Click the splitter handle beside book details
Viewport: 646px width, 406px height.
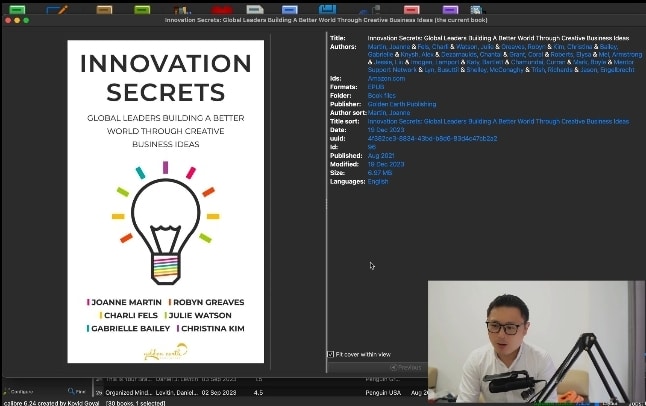point(327,203)
